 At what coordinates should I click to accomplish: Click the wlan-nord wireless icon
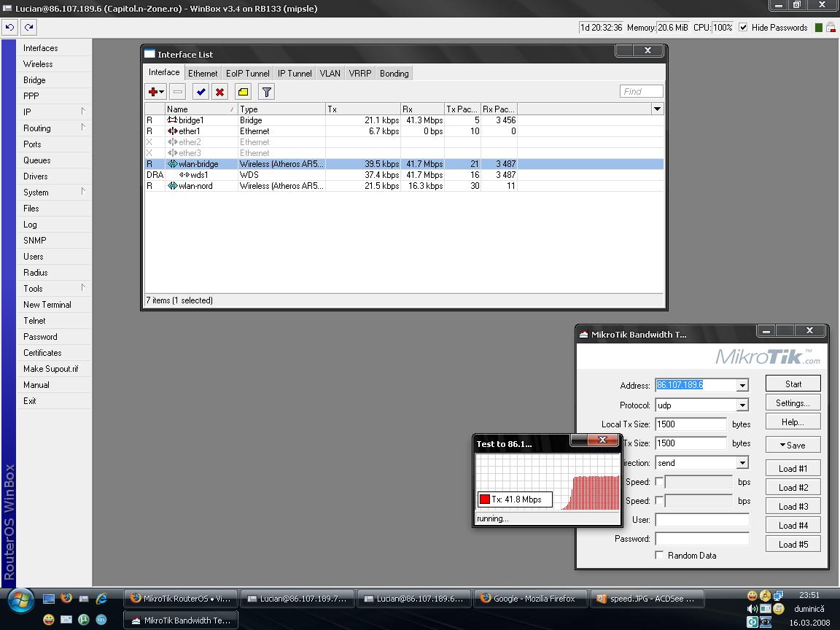pos(173,186)
